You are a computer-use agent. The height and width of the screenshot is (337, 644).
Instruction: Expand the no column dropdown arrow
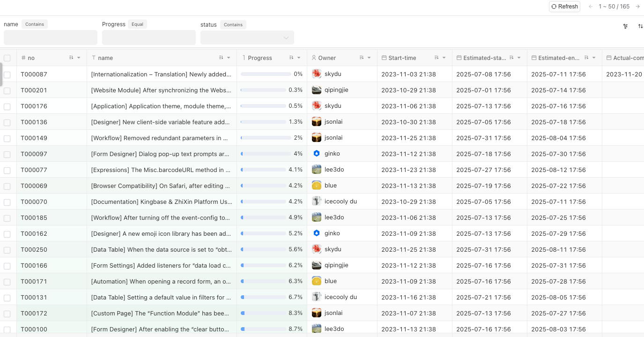(x=79, y=58)
